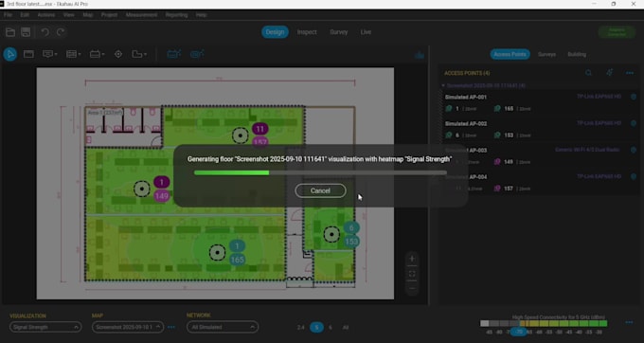
Task: Click the -70 dBm legend threshold handle
Action: 519,332
